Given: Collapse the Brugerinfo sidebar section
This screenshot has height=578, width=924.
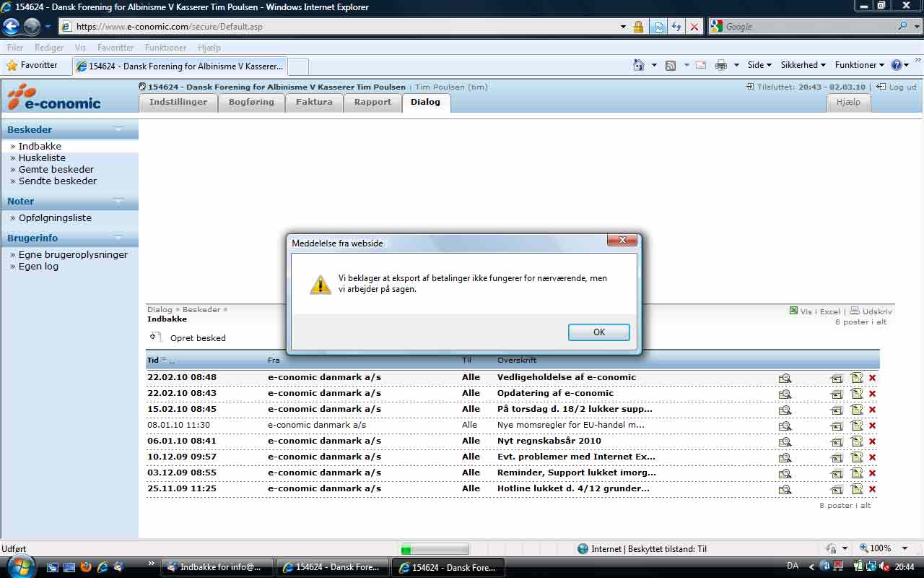Looking at the screenshot, I should point(118,238).
